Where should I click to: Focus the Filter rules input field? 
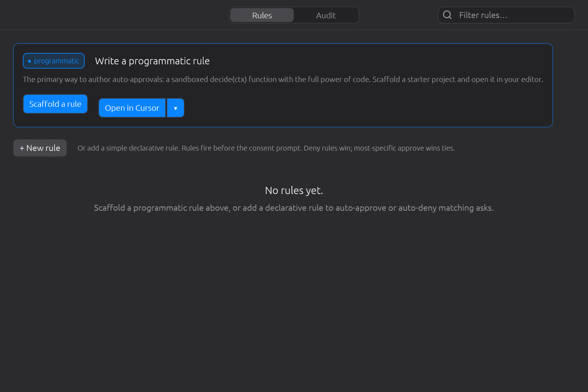[x=506, y=15]
